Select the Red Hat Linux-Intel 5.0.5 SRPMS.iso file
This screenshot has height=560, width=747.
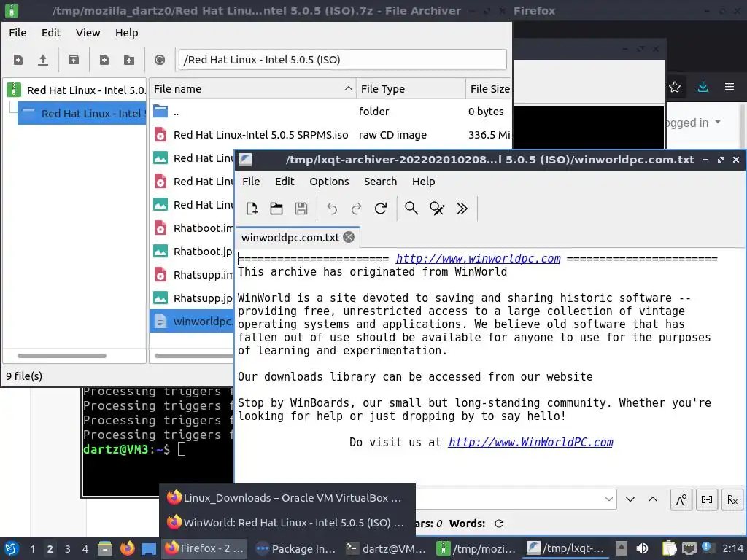pos(330,135)
